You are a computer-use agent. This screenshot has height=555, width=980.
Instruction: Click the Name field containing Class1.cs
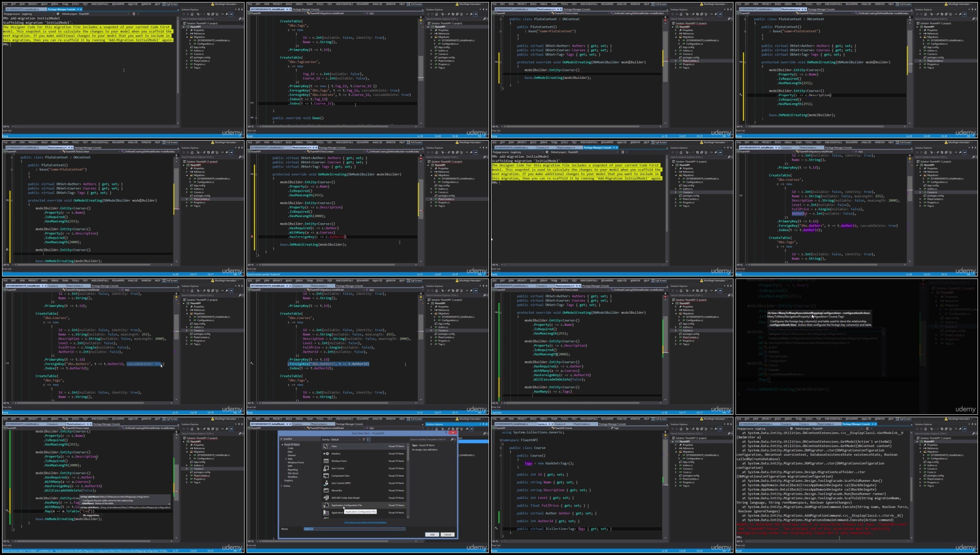point(354,529)
